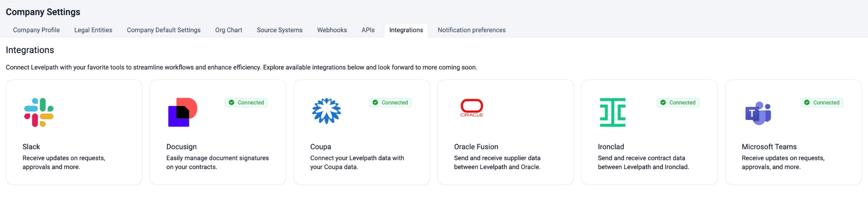Select the Slack card description text
This screenshot has width=868, height=198.
tap(64, 162)
